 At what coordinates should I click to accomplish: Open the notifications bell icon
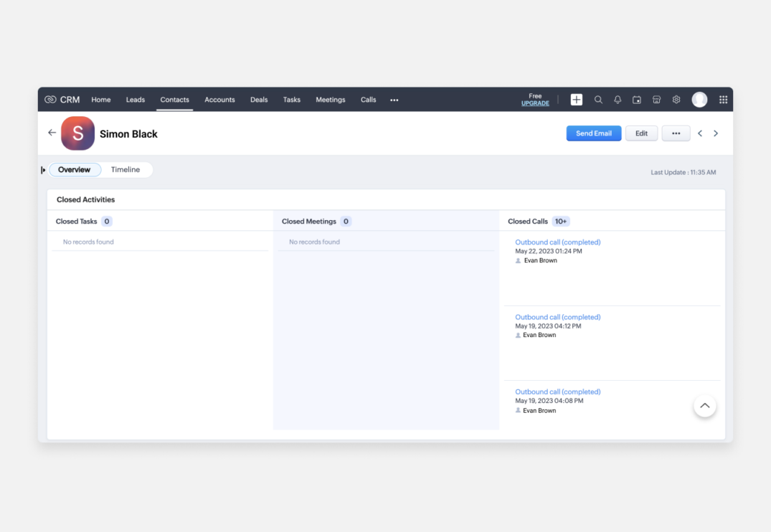[618, 100]
